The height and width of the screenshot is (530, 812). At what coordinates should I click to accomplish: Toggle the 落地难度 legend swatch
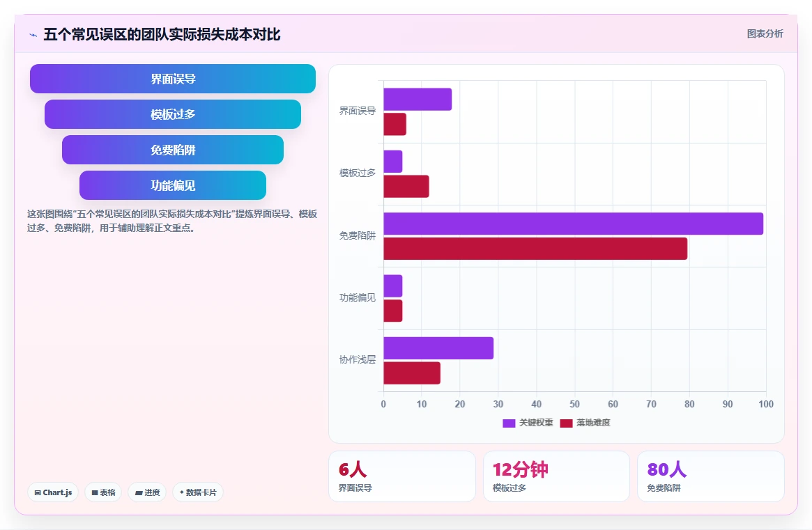click(566, 423)
